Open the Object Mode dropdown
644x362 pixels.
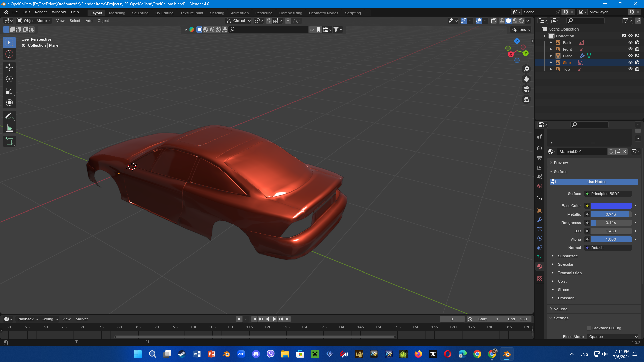[x=34, y=21]
